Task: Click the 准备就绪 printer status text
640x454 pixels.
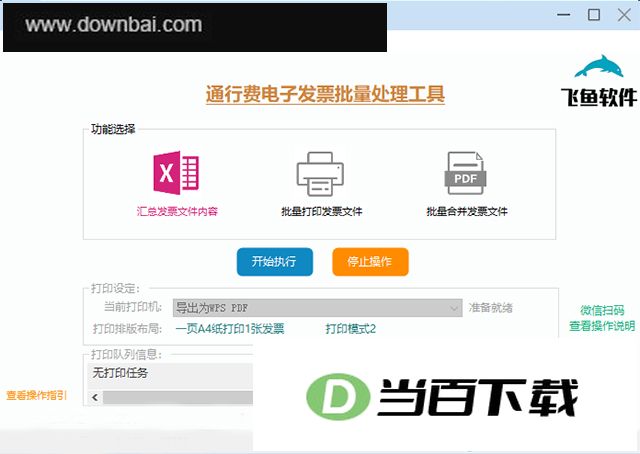Action: pos(491,308)
